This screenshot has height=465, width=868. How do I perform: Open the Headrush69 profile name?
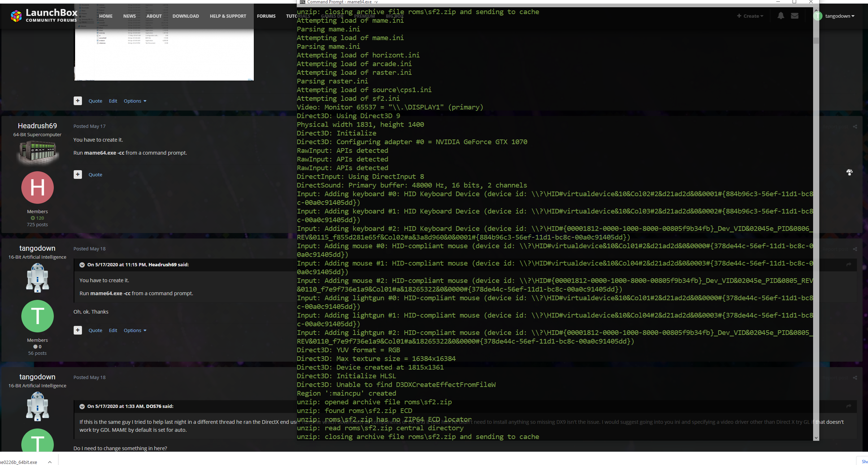[x=37, y=125]
